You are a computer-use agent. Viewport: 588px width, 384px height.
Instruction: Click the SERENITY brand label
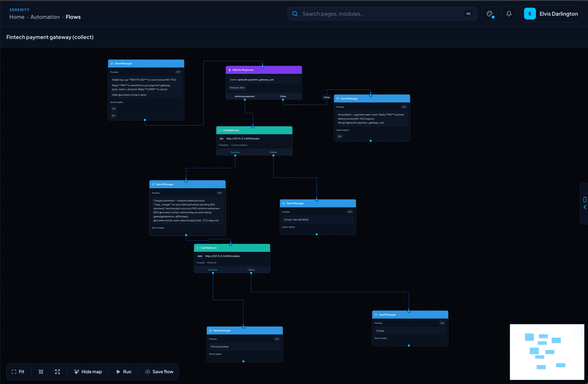tap(19, 10)
